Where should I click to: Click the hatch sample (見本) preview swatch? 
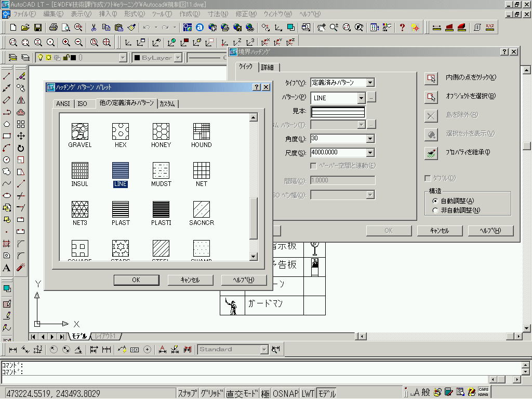click(338, 112)
